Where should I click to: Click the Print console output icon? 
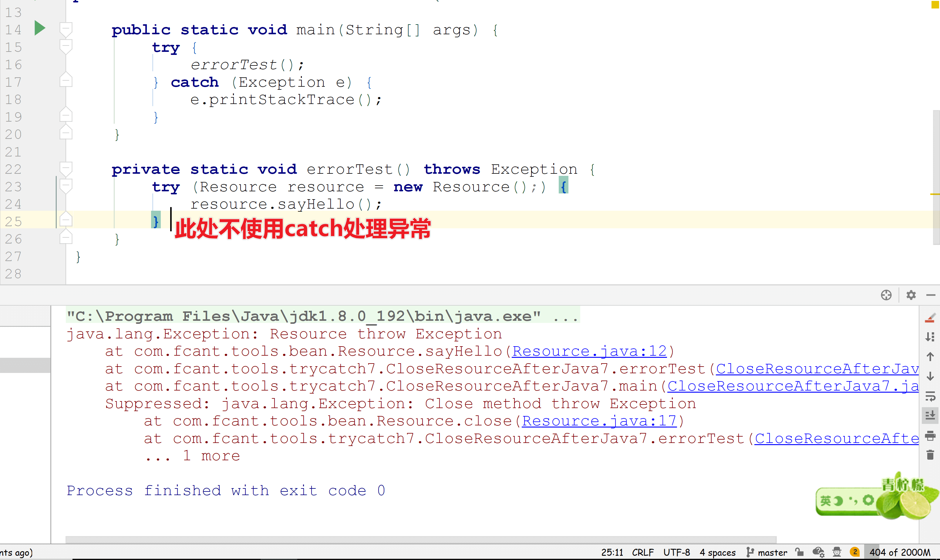pos(930,435)
